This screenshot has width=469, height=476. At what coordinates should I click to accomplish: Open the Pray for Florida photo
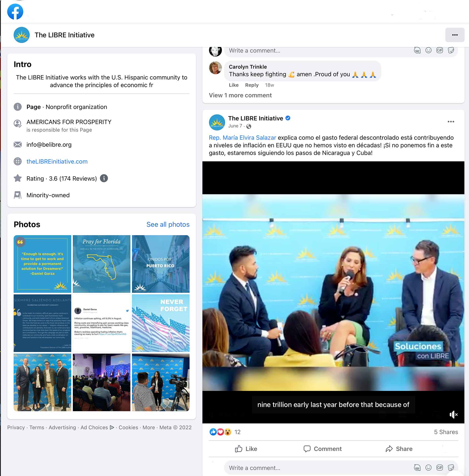[101, 264]
